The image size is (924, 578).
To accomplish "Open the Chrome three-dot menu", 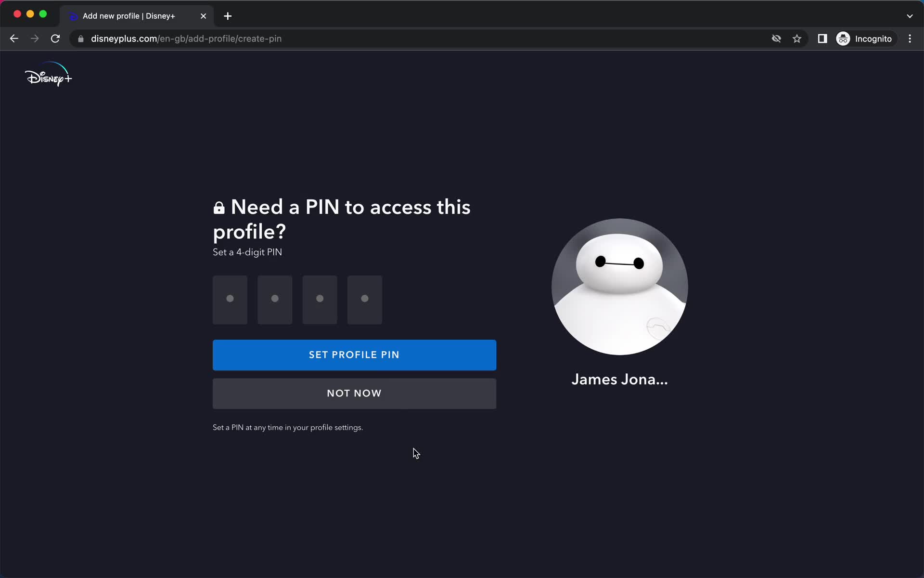I will [x=910, y=39].
